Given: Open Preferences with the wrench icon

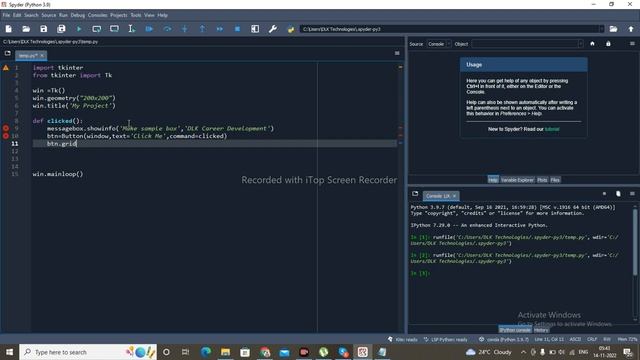Looking at the screenshot, I should [x=273, y=29].
